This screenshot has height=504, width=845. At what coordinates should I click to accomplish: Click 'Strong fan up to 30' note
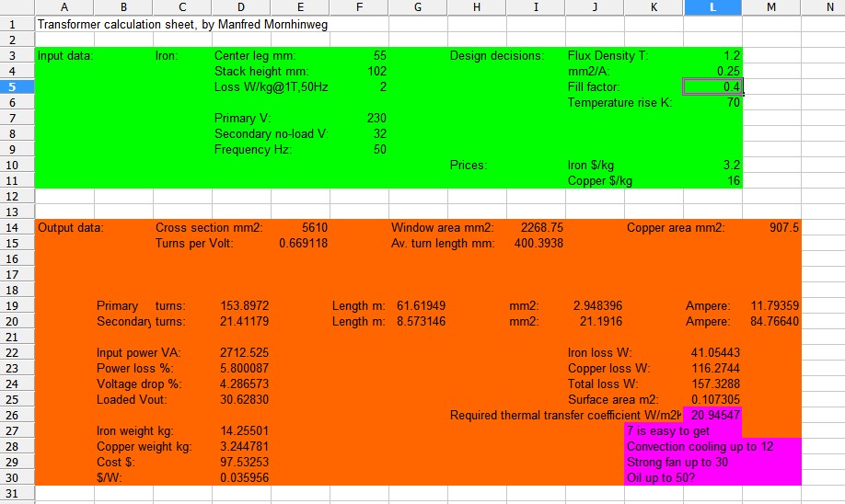677,462
